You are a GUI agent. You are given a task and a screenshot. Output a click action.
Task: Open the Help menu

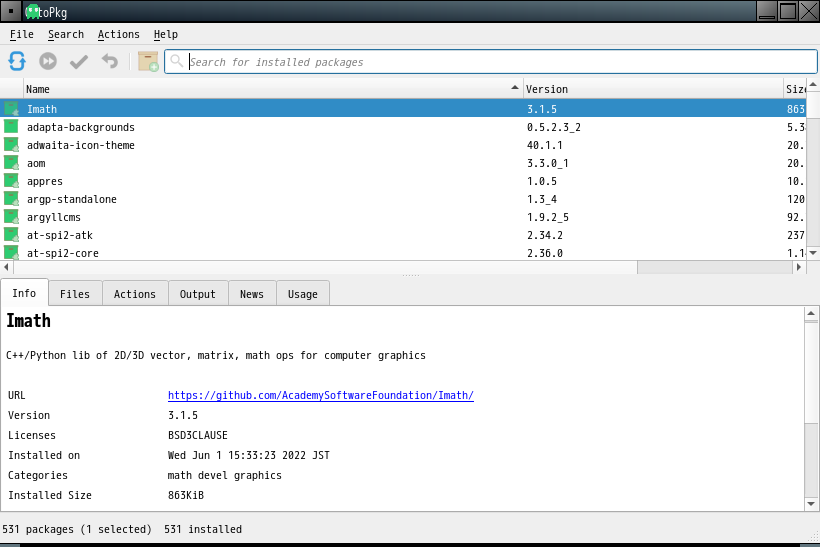pyautogui.click(x=166, y=35)
